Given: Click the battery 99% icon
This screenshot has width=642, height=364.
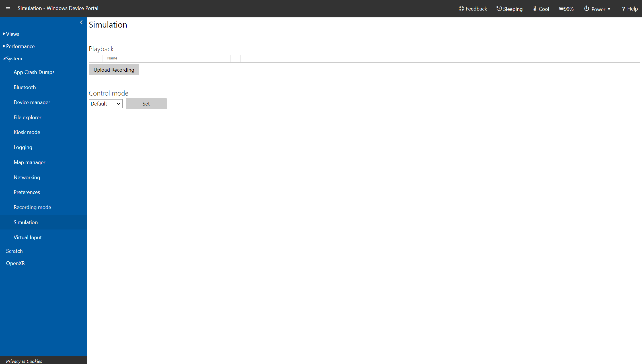Looking at the screenshot, I should pyautogui.click(x=566, y=8).
